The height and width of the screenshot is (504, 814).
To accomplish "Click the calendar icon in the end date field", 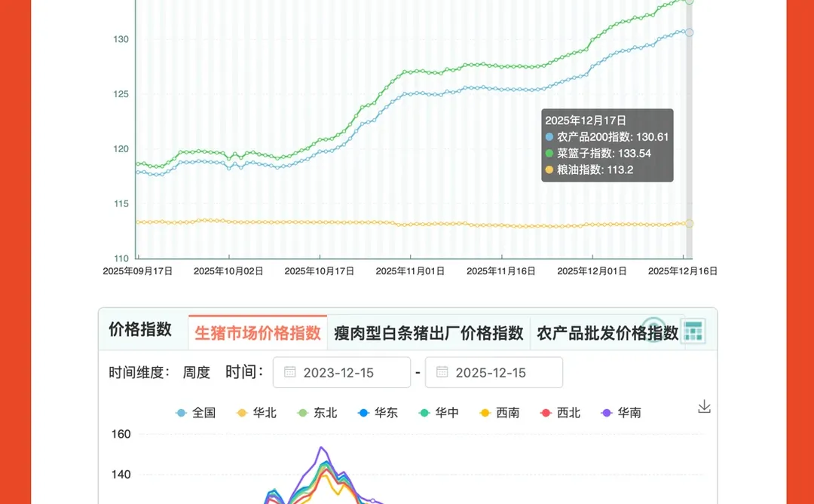I will tap(444, 371).
